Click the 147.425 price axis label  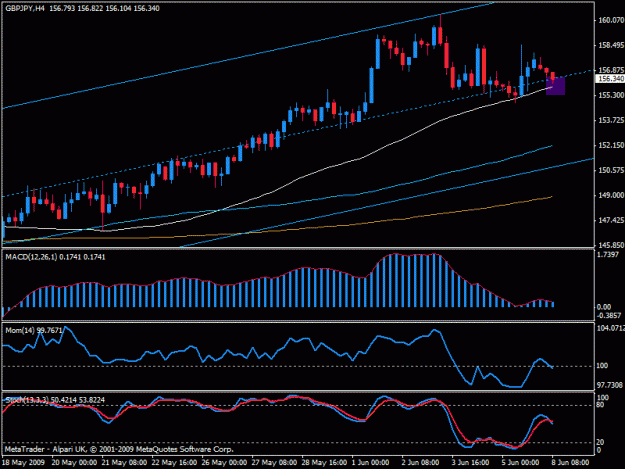[x=611, y=220]
